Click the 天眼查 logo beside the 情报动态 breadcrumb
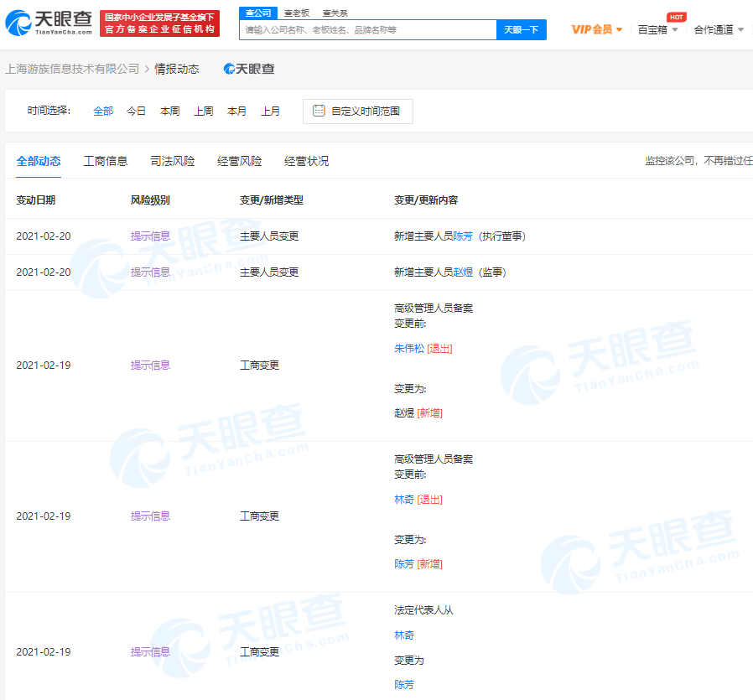This screenshot has height=700, width=753. point(249,69)
